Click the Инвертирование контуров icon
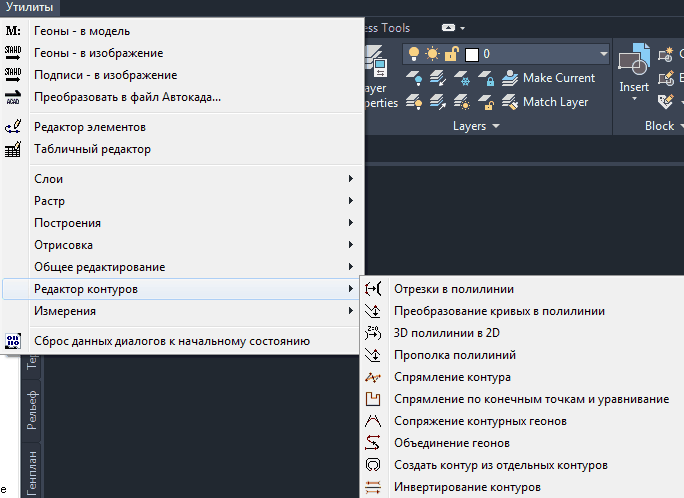The width and height of the screenshot is (684, 498). coord(373,487)
